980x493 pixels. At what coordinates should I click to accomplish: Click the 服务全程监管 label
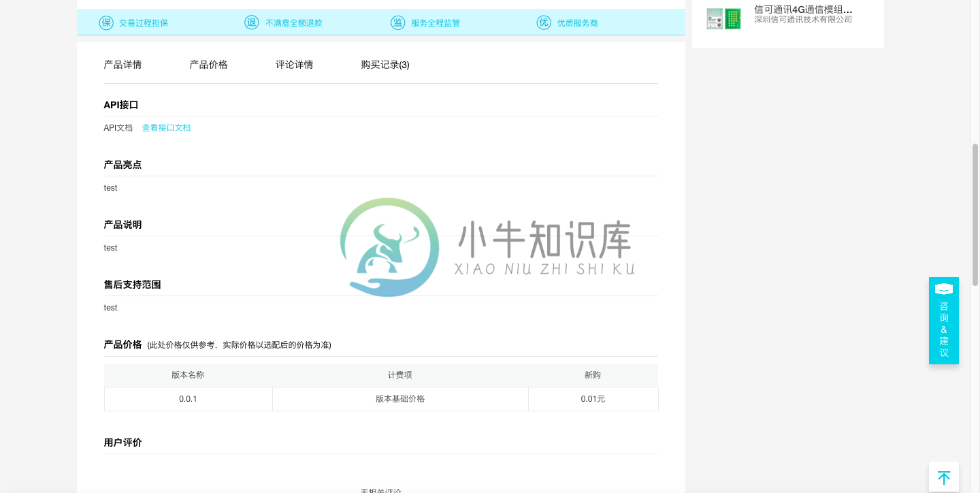point(436,23)
